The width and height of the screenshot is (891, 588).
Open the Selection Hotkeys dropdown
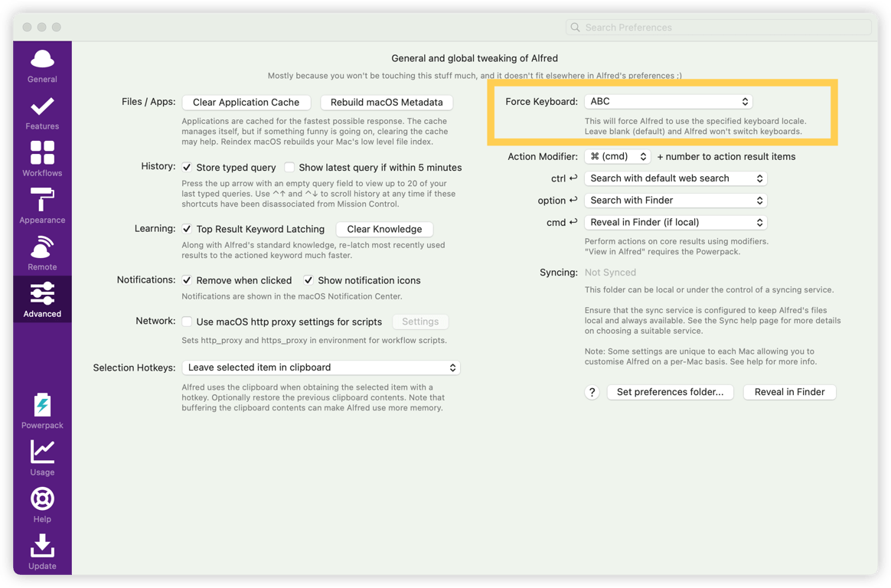321,367
